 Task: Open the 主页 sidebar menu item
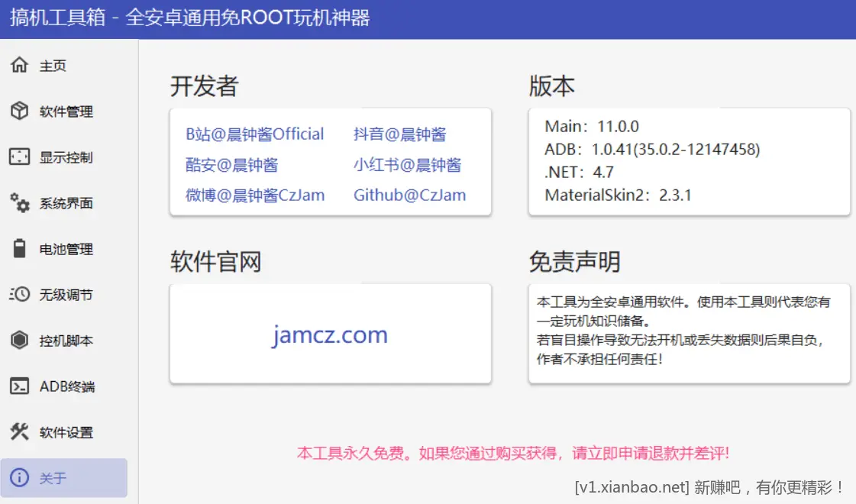pyautogui.click(x=53, y=66)
